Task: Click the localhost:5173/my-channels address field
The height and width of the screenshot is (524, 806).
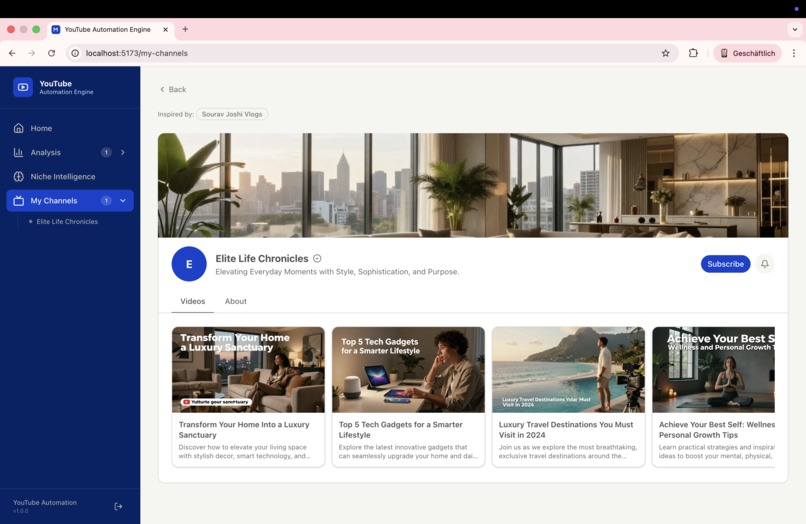Action: 370,53
